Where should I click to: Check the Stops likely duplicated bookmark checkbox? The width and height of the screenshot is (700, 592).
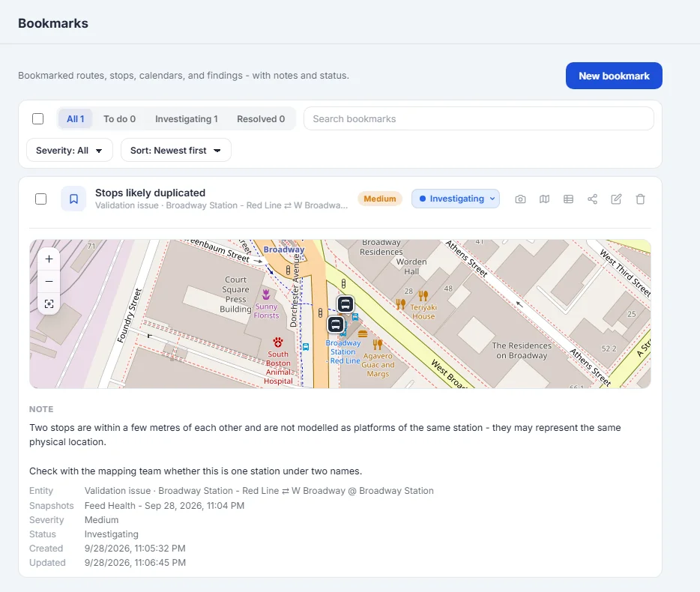click(x=40, y=199)
